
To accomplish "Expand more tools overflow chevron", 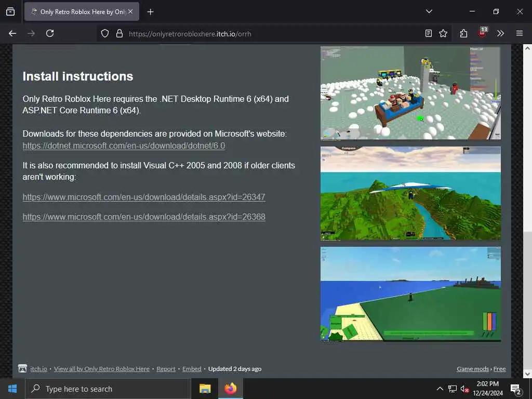I will 500,33.
